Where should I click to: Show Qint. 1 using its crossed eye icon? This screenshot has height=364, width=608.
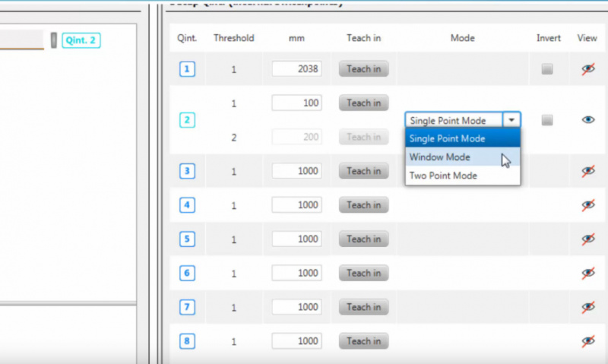[587, 69]
